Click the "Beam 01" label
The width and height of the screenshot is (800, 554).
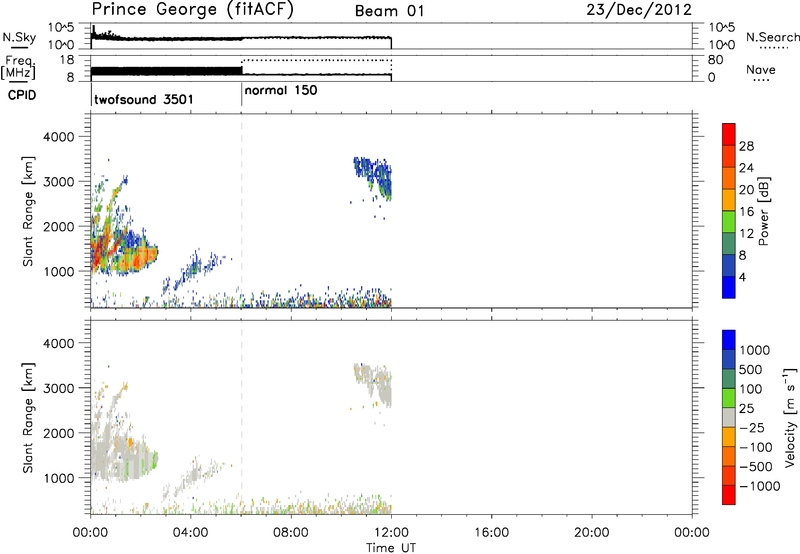click(389, 11)
